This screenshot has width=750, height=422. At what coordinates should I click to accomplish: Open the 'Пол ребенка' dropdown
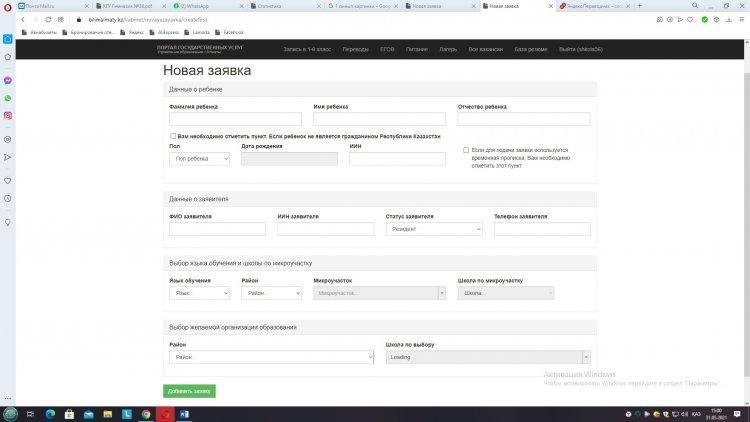(x=199, y=158)
